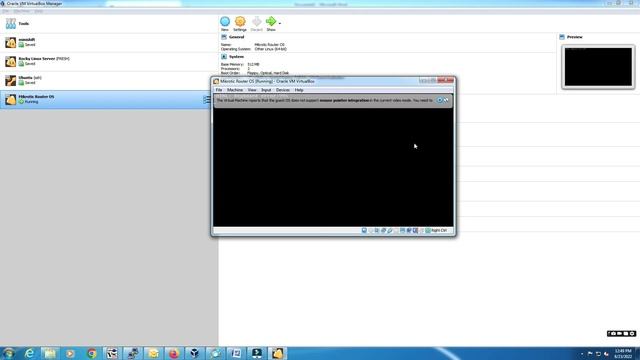Open VirtualBox cube icon on taskbar

coord(194,353)
